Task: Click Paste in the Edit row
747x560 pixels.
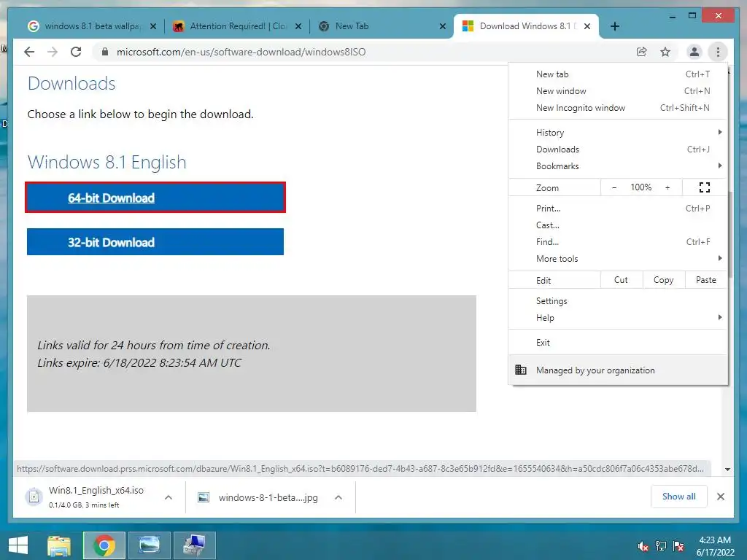Action: click(x=706, y=280)
